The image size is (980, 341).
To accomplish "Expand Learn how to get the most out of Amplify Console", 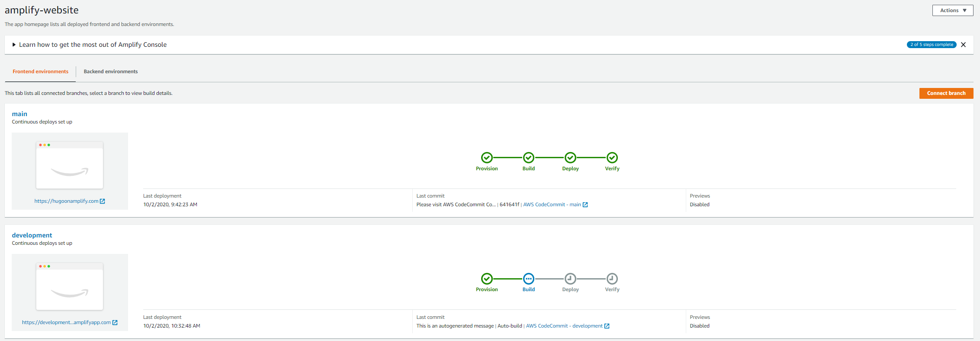I will pyautogui.click(x=90, y=45).
